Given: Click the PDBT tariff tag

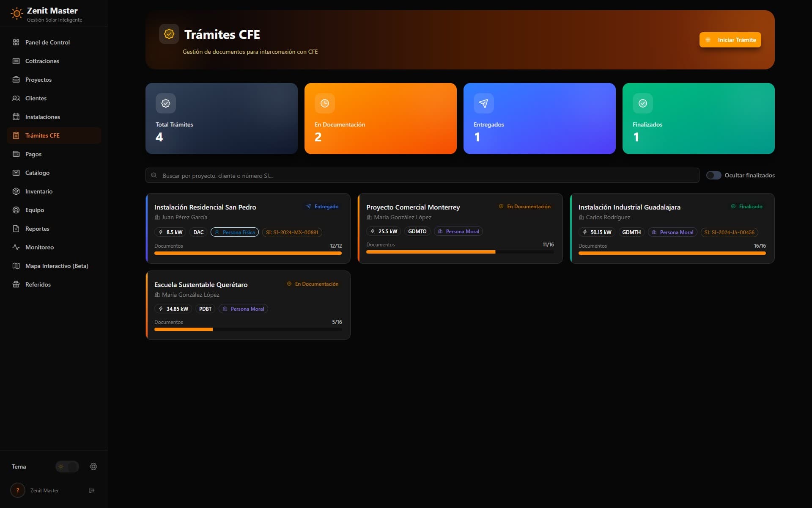Looking at the screenshot, I should pyautogui.click(x=205, y=309).
